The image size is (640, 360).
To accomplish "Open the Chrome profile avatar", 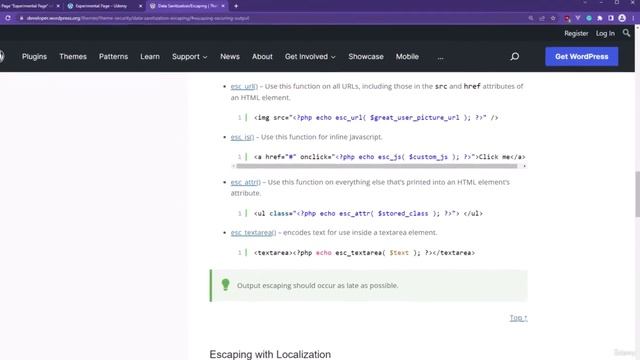I will coord(622,18).
